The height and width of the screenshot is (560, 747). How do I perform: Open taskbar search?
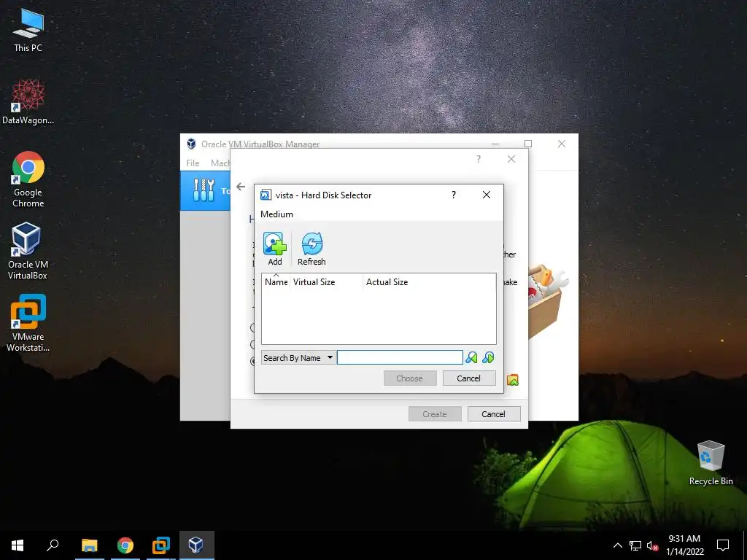pos(53,545)
